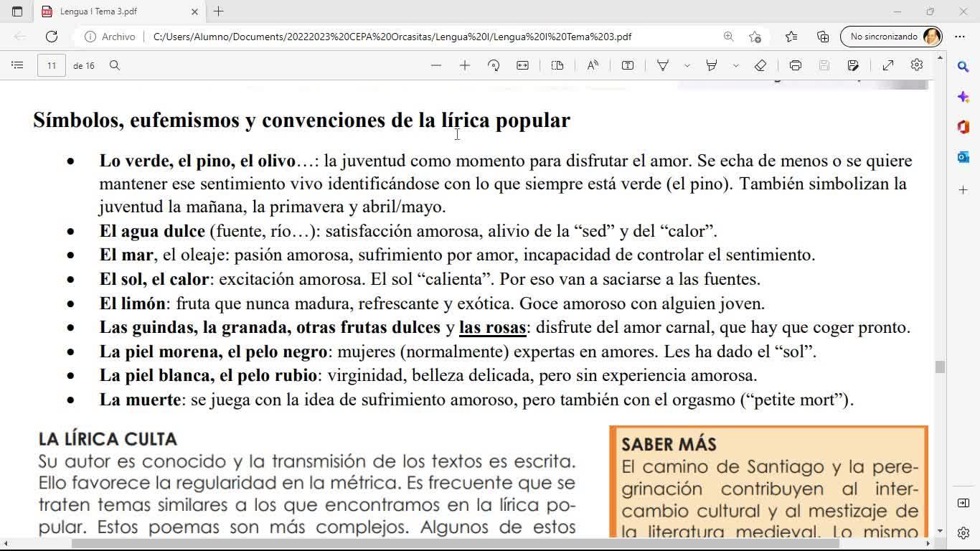Click the bold text "El sol, el calor"
Image resolution: width=980 pixels, height=551 pixels.
pyautogui.click(x=154, y=279)
